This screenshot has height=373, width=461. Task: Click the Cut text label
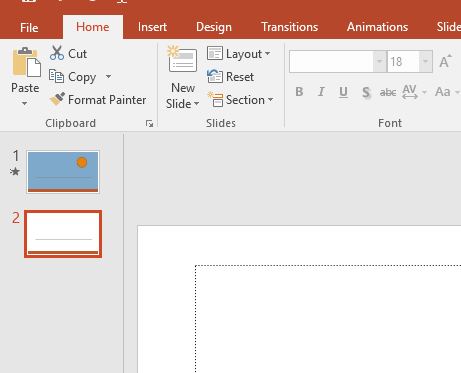tap(77, 54)
